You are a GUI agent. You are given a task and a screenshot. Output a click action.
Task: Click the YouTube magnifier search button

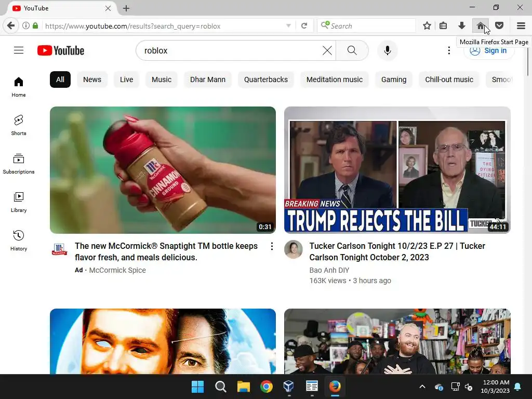point(352,50)
